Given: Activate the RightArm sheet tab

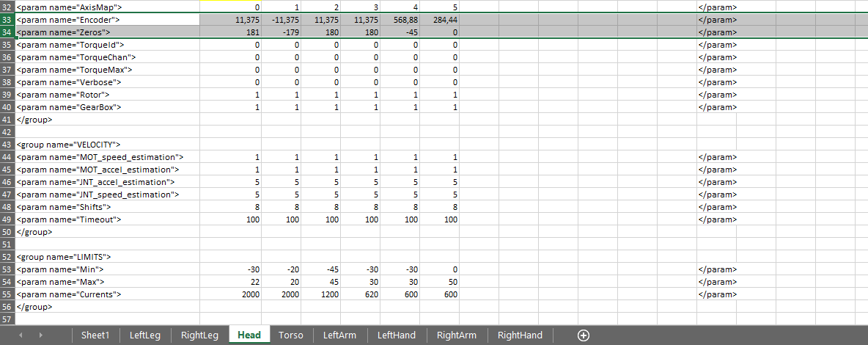Looking at the screenshot, I should coord(456,335).
